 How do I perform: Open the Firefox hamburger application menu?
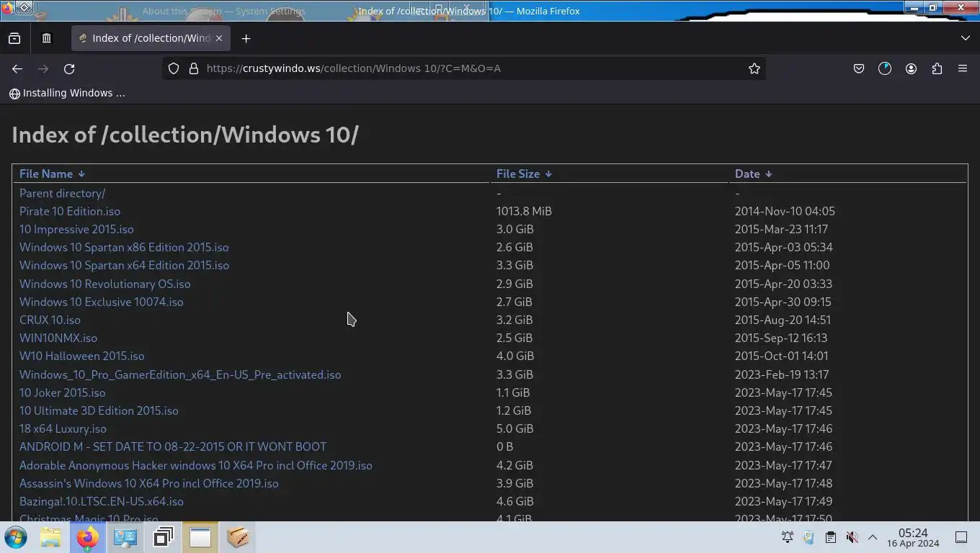(x=963, y=68)
